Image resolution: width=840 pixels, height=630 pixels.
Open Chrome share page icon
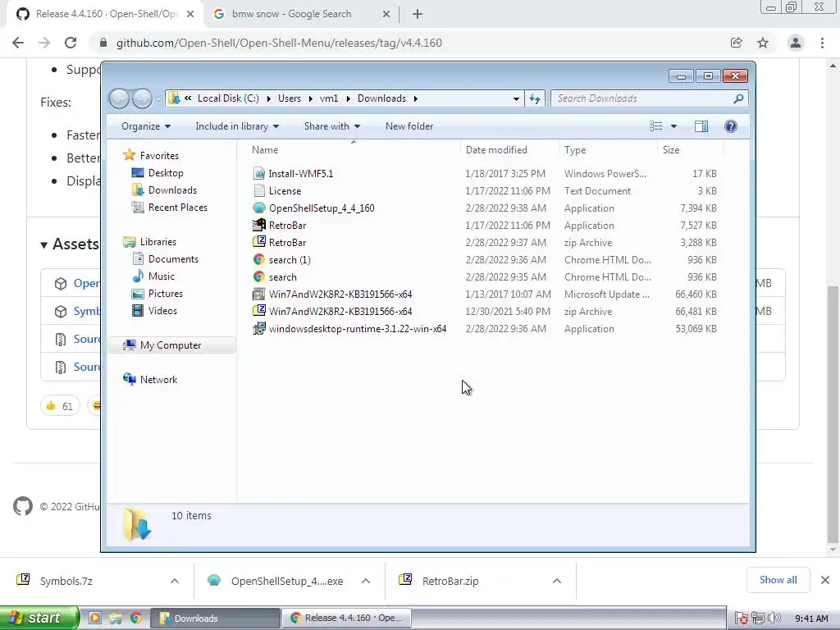736,43
